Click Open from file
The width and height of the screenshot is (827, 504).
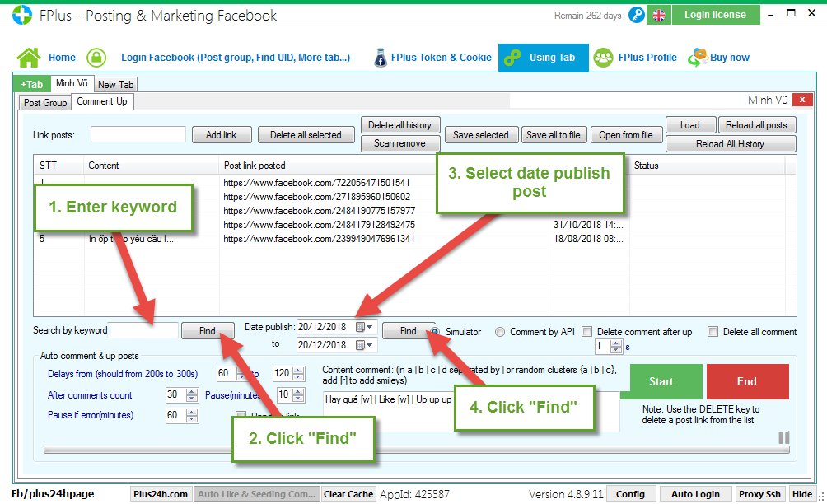coord(626,135)
